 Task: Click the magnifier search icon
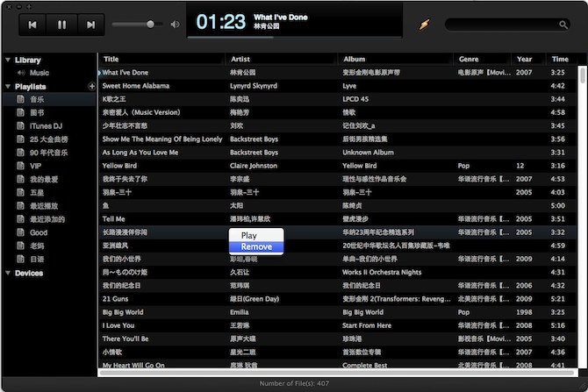563,25
